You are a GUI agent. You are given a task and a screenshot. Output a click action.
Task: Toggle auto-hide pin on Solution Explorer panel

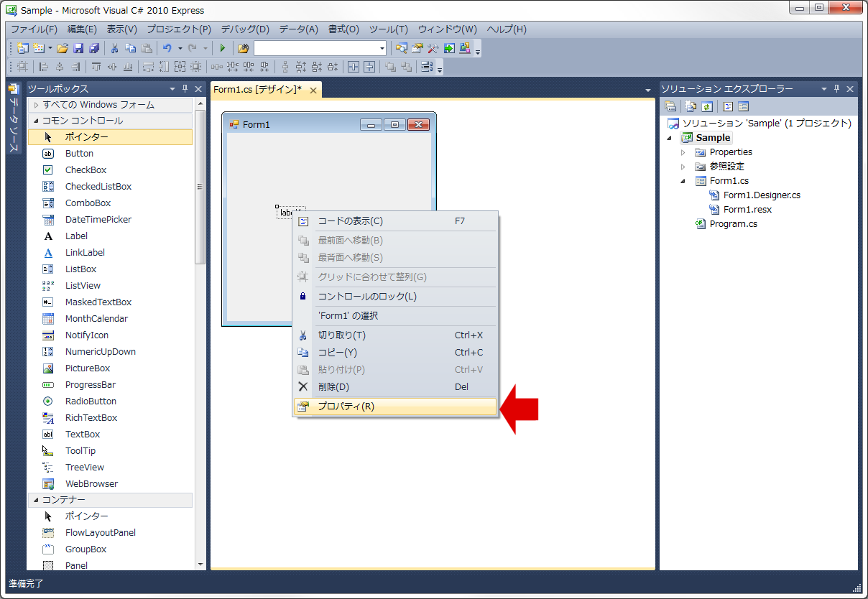coord(836,89)
